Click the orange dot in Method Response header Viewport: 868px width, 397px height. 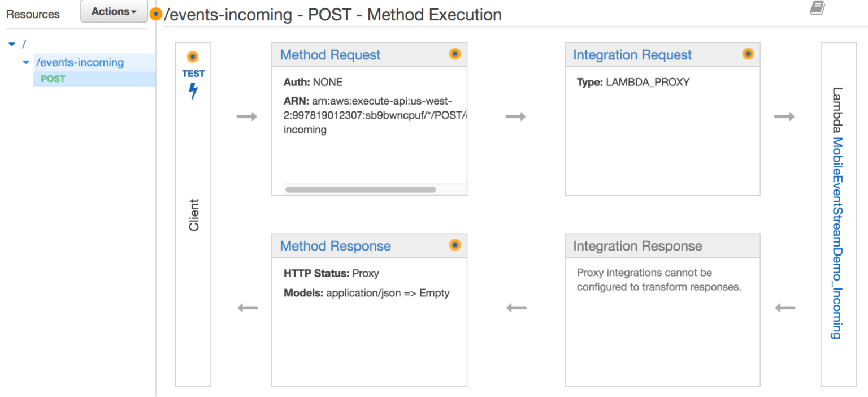tap(455, 245)
